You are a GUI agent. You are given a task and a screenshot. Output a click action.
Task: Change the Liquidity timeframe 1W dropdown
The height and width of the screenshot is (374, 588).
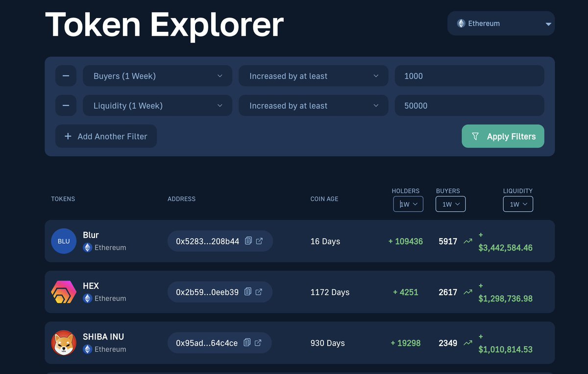click(x=518, y=204)
